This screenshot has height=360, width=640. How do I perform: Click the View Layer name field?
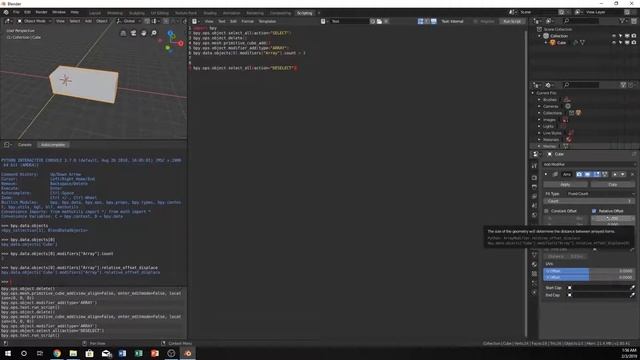pos(605,12)
